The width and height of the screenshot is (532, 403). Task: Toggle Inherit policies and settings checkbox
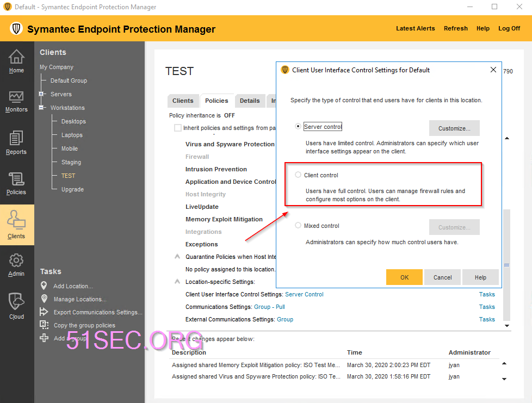pyautogui.click(x=177, y=128)
